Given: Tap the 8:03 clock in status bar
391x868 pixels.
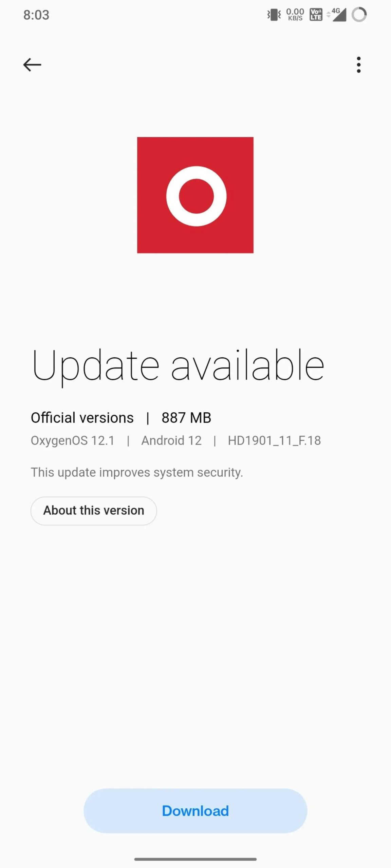Looking at the screenshot, I should click(x=36, y=15).
